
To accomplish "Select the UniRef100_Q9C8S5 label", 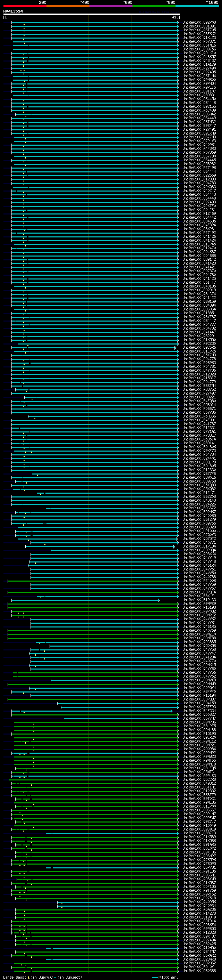I will click(x=199, y=642).
